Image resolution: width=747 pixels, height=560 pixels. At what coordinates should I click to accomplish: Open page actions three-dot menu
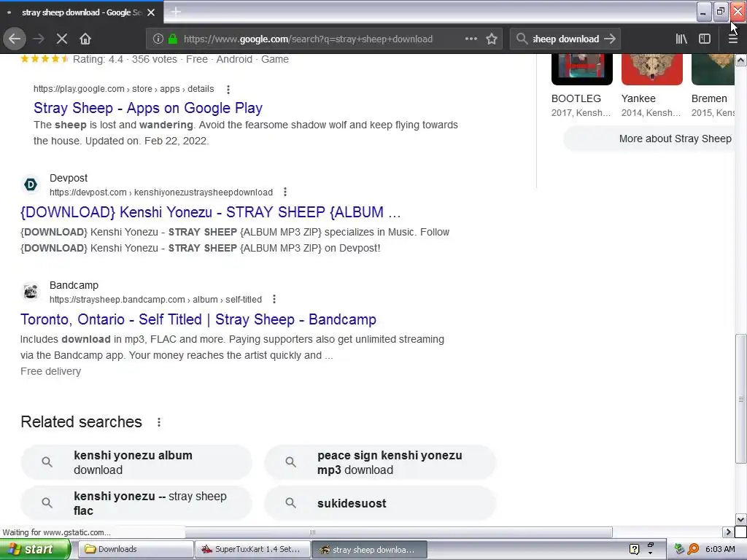coord(471,39)
